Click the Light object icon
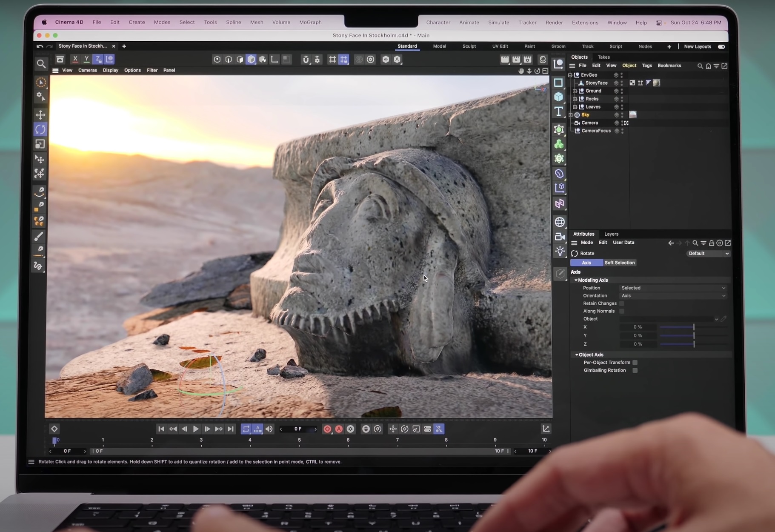The height and width of the screenshot is (532, 775). [x=560, y=252]
